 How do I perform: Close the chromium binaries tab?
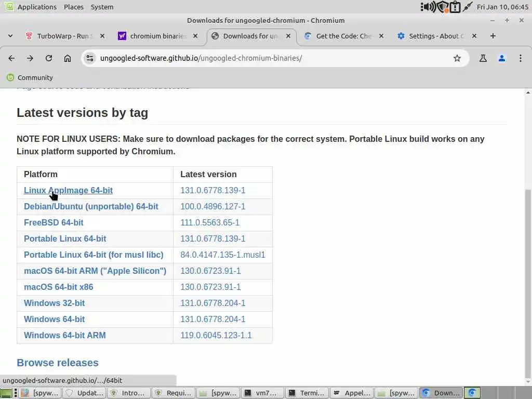195,36
